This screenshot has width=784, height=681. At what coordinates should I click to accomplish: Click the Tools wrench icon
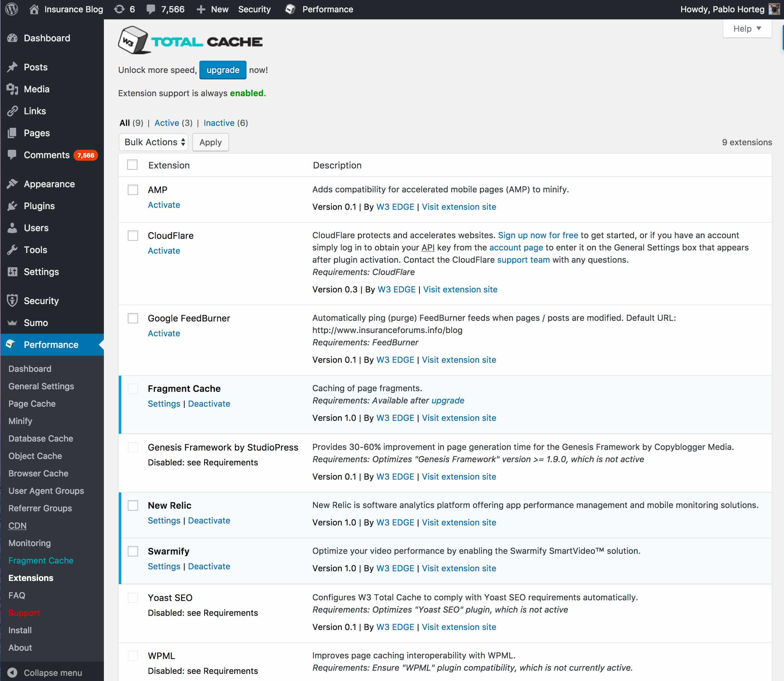coord(13,250)
